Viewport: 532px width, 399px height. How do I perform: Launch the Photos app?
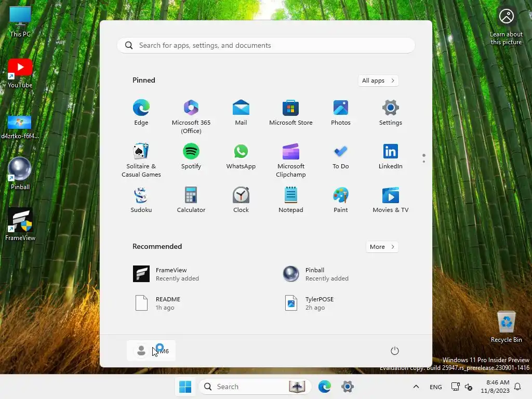341,113
